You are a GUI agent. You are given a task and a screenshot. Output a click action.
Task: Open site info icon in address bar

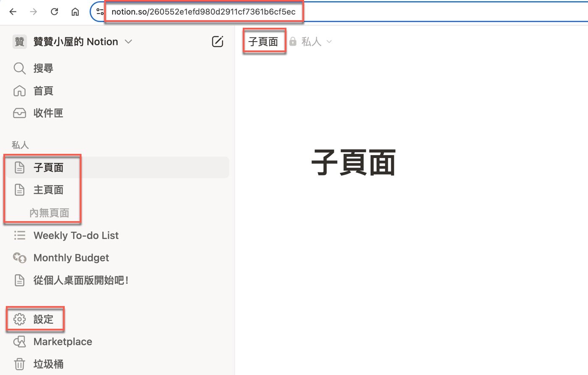(x=100, y=12)
